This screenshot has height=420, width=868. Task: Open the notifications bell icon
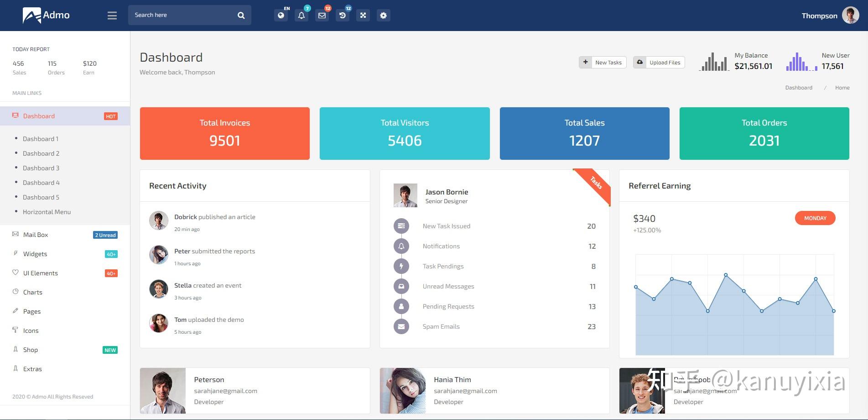(301, 16)
